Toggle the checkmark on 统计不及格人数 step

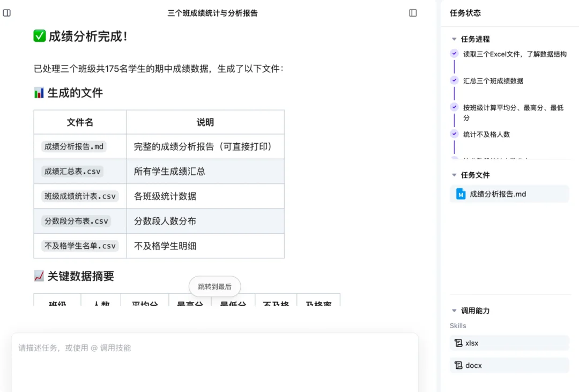coord(453,134)
